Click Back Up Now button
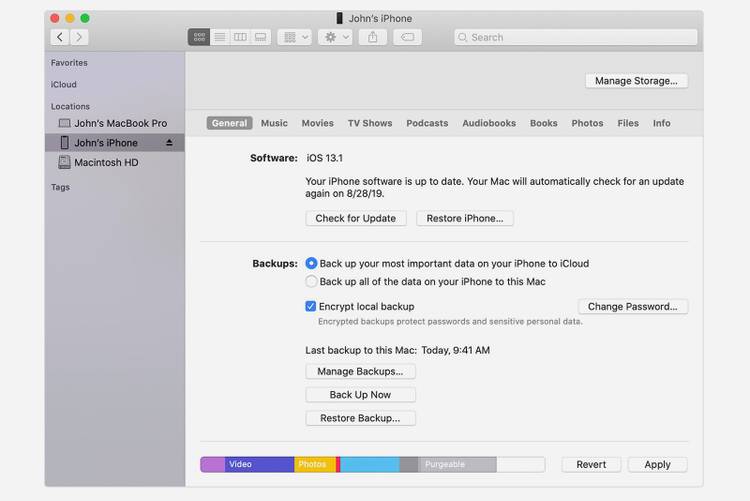Viewport: 750px width, 501px height. [360, 395]
